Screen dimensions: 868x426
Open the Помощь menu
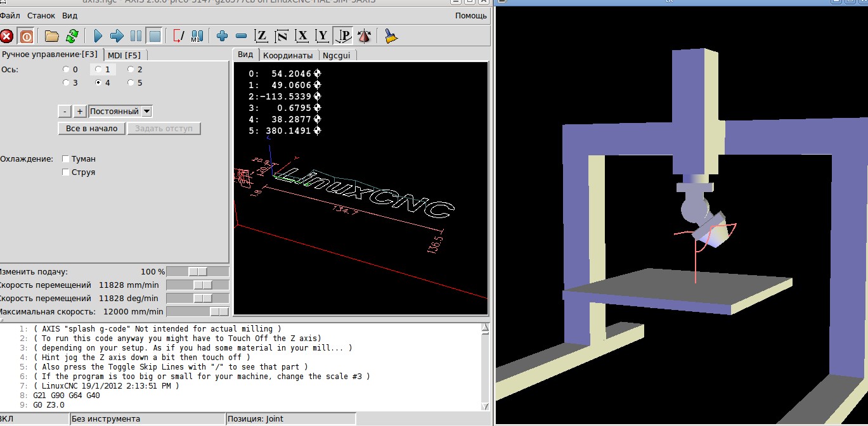click(471, 15)
